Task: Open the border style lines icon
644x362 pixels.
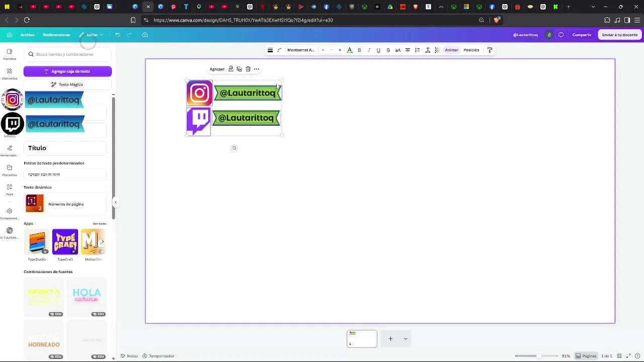Action: (x=270, y=50)
